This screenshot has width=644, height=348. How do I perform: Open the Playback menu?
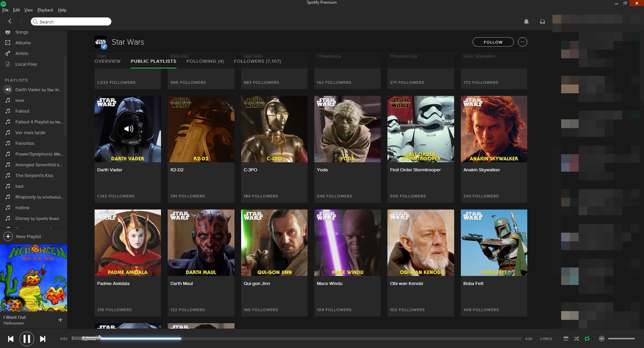(x=45, y=10)
